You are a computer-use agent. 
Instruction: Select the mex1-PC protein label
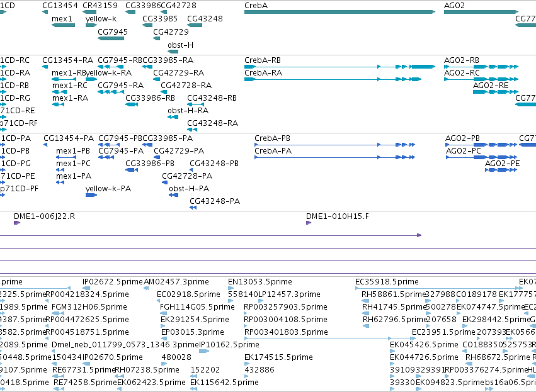pyautogui.click(x=73, y=164)
